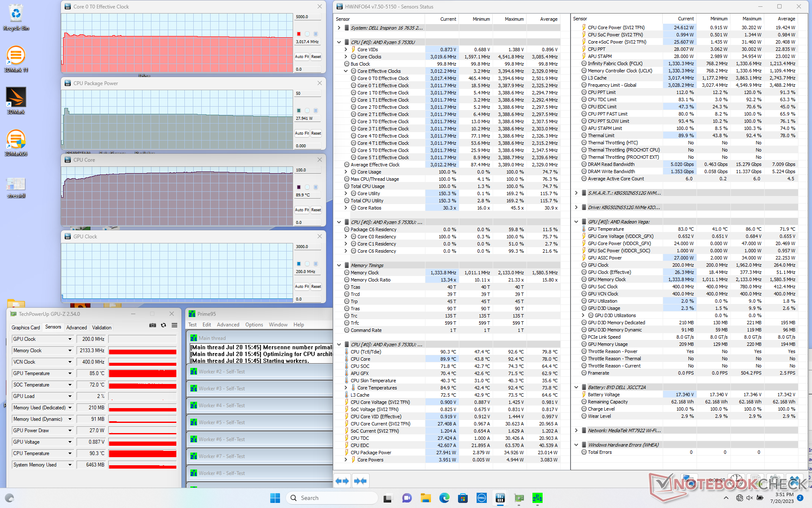
Task: Click the red graph color box in Core 0 clock window
Action: [x=299, y=34]
